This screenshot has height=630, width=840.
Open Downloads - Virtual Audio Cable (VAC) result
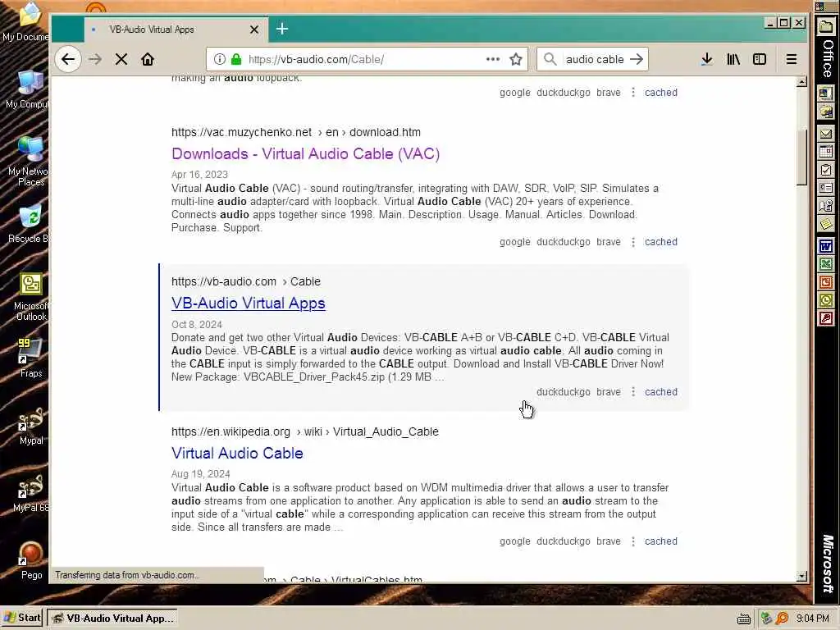click(x=305, y=153)
